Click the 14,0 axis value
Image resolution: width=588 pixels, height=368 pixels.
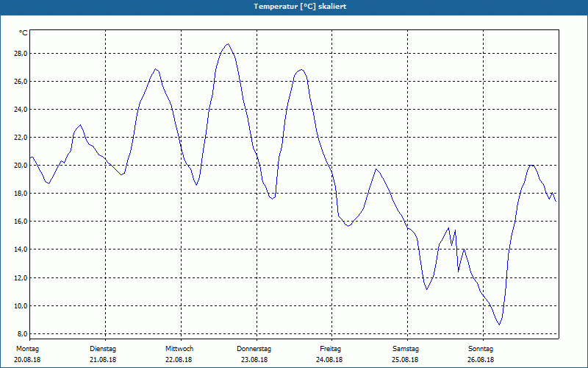pyautogui.click(x=21, y=250)
